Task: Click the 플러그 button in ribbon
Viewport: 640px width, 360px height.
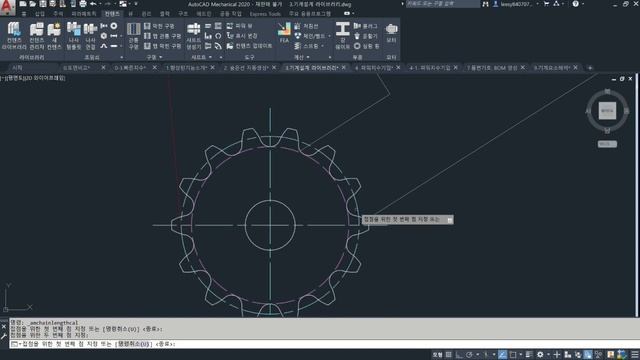Action: coord(366,26)
